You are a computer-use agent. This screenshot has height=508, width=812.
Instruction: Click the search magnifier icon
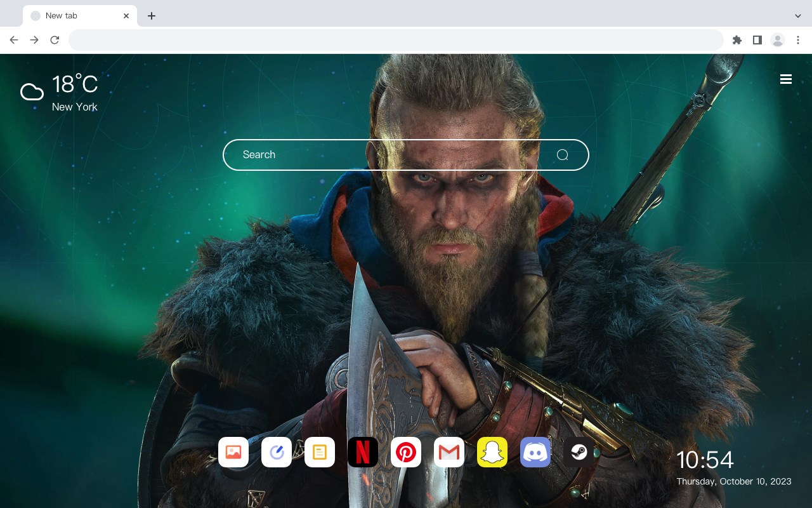click(563, 155)
